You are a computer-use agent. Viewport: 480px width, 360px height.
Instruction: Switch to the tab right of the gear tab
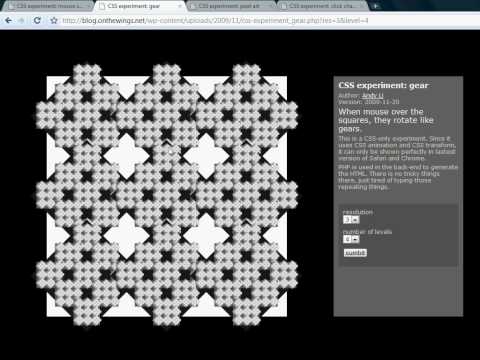(x=231, y=6)
